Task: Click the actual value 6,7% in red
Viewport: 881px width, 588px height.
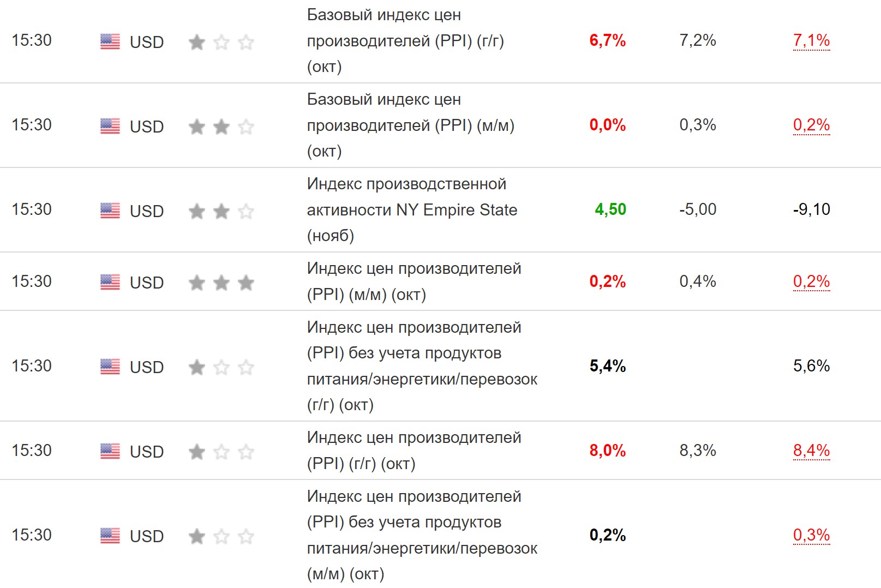Action: coord(607,40)
